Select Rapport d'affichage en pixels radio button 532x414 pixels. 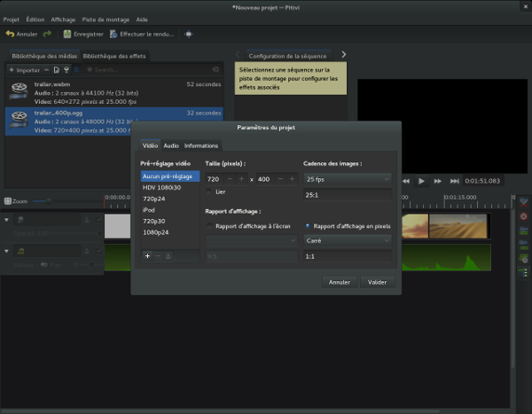[308, 226]
